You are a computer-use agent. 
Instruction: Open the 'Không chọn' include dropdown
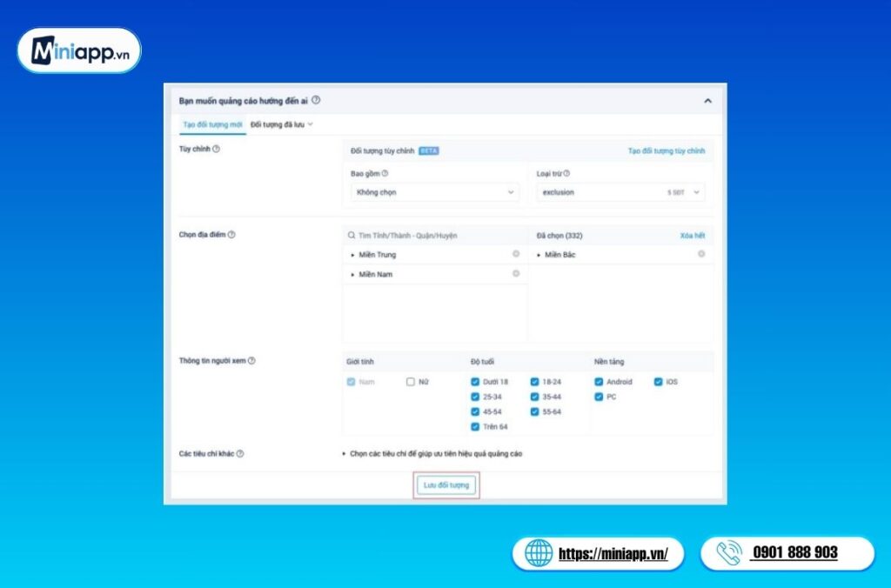pos(435,192)
